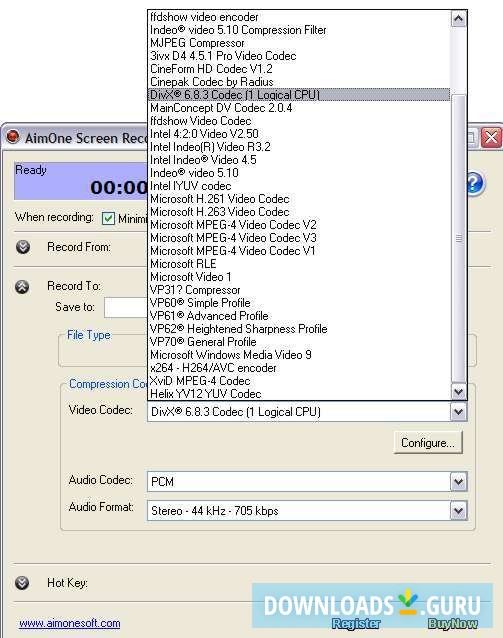Click the BuyNow link
The width and height of the screenshot is (503, 638).
tap(453, 624)
